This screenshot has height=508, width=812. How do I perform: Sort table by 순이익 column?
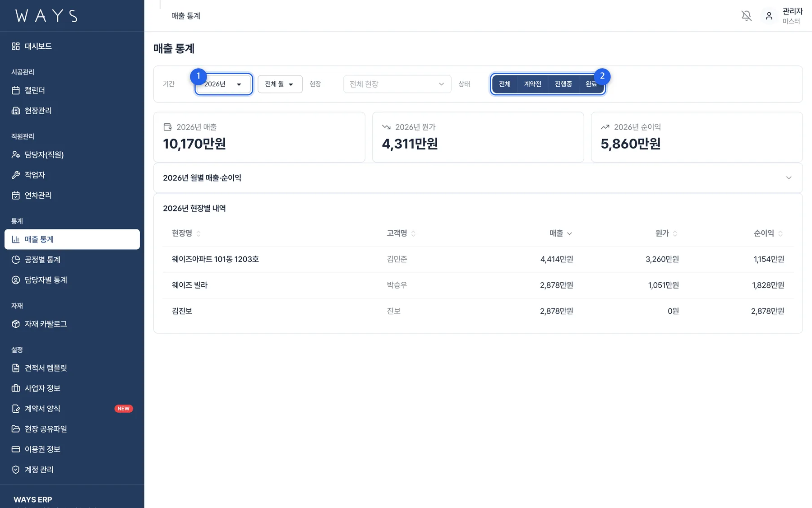click(x=768, y=233)
